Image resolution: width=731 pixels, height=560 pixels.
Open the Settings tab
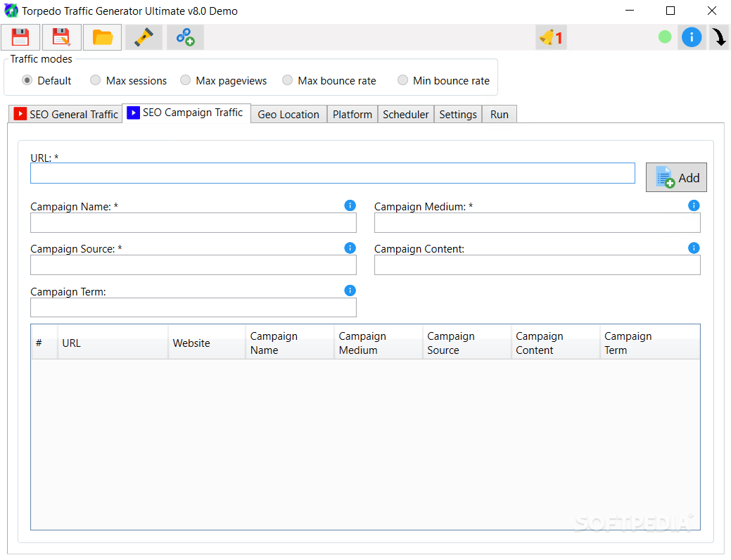click(458, 114)
